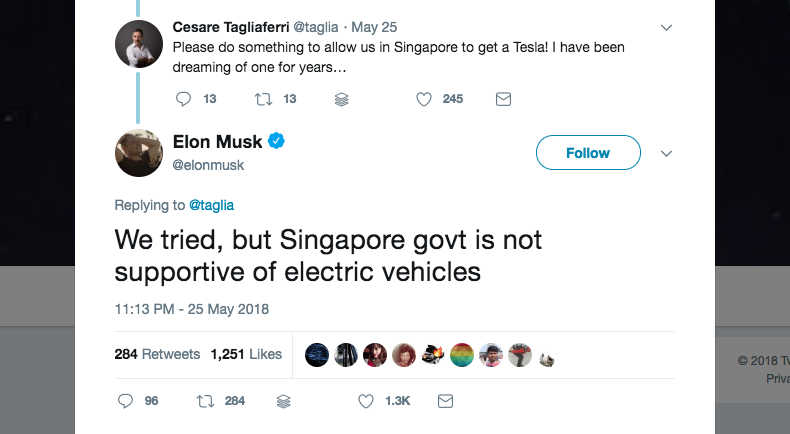This screenshot has height=434, width=790.
Task: View the 284 Retweets list
Action: (157, 354)
